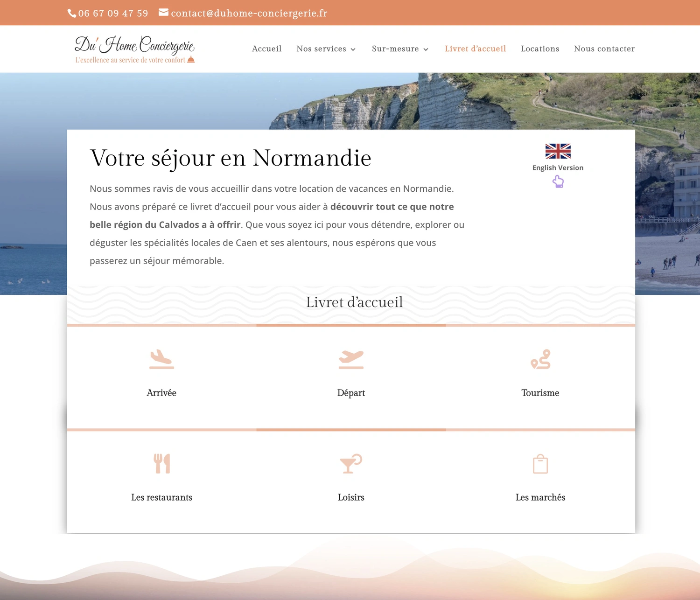Click the bold text découvrir tout ce que notre
This screenshot has width=700, height=600.
coord(392,207)
